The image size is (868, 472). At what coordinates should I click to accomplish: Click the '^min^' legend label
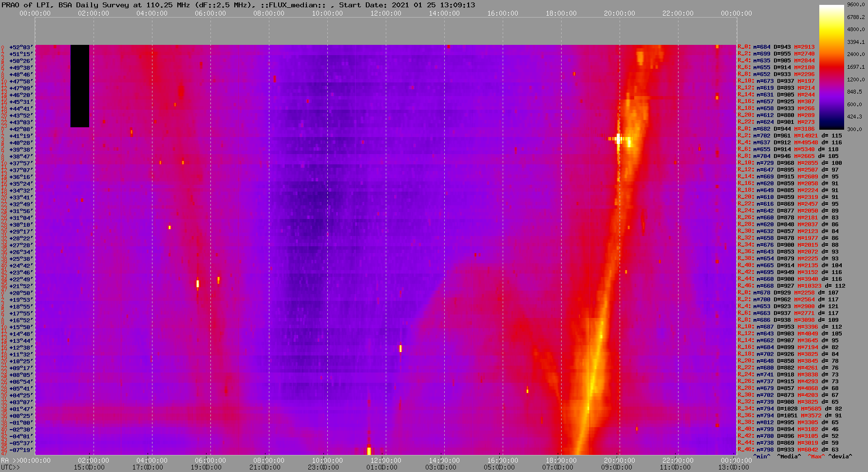pos(762,457)
